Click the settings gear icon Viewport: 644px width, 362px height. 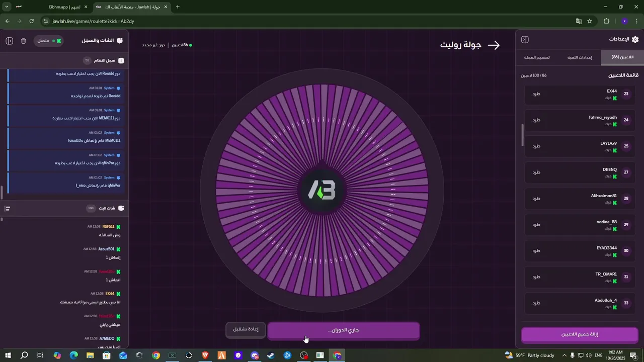pos(635,40)
